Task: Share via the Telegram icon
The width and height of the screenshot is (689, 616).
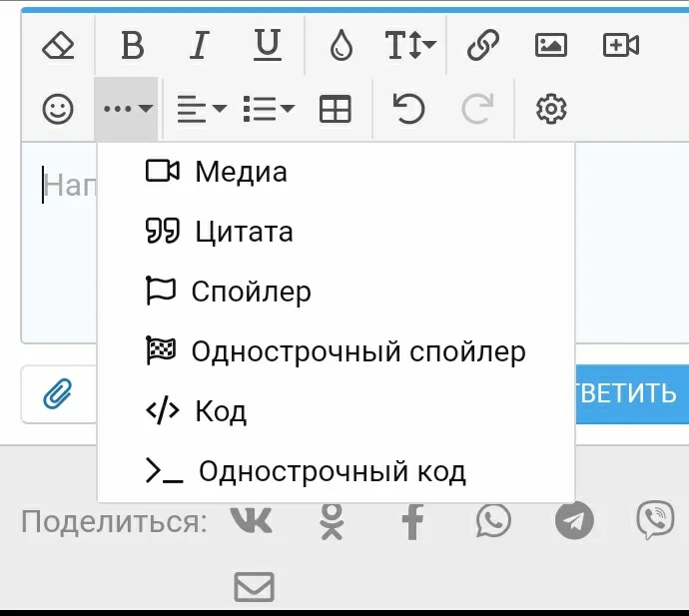Action: pyautogui.click(x=574, y=520)
